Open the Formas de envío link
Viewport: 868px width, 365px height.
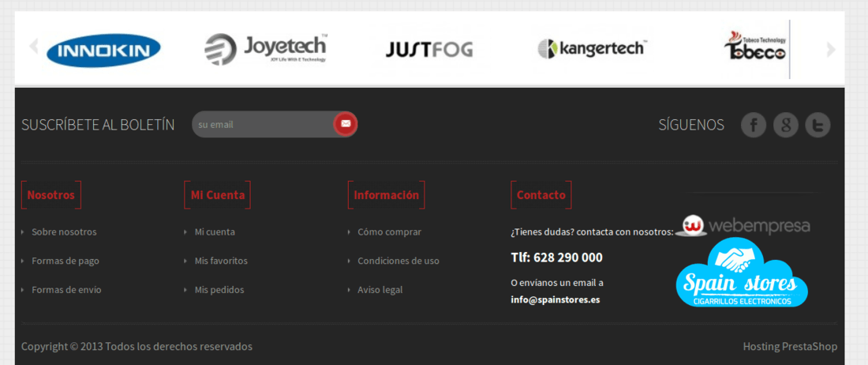(66, 290)
